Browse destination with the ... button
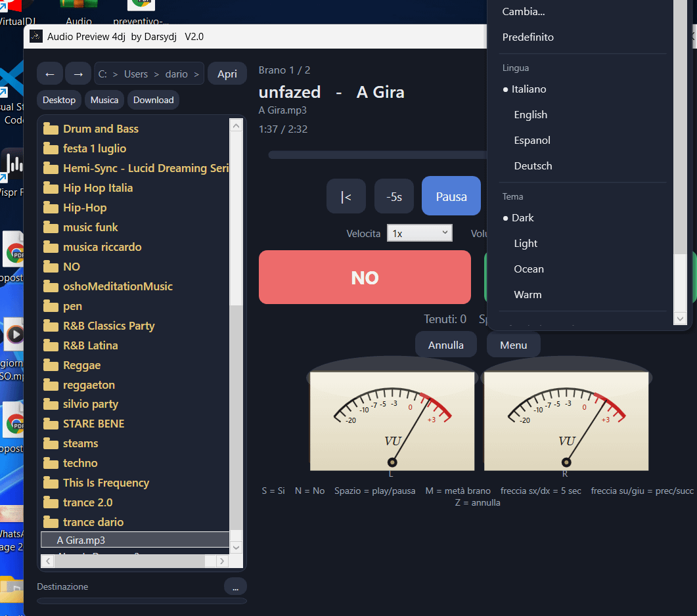 click(235, 586)
